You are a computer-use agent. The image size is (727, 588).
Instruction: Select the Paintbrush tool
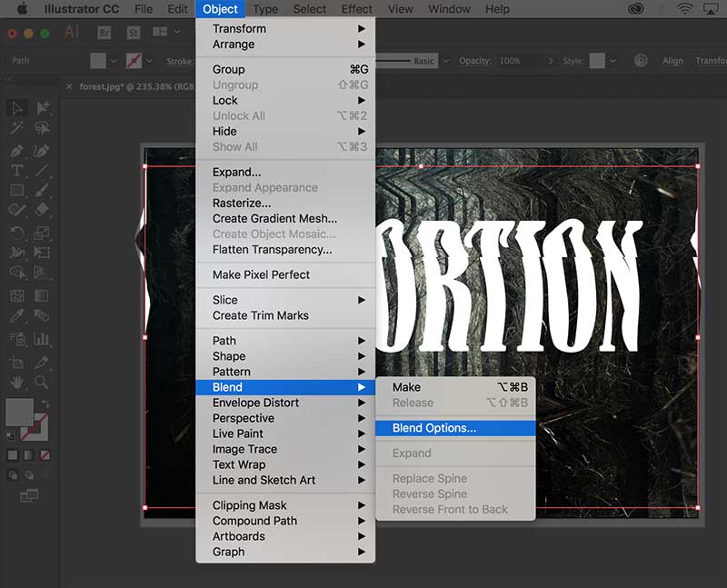[41, 190]
